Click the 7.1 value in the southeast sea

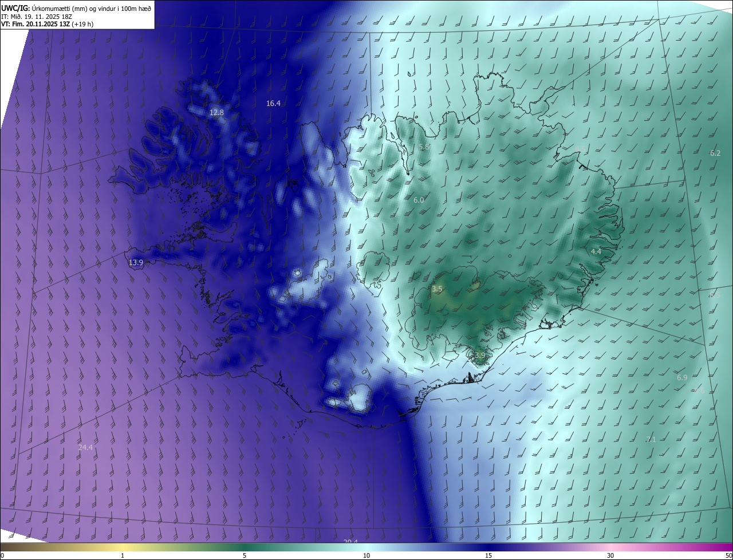[x=651, y=439]
